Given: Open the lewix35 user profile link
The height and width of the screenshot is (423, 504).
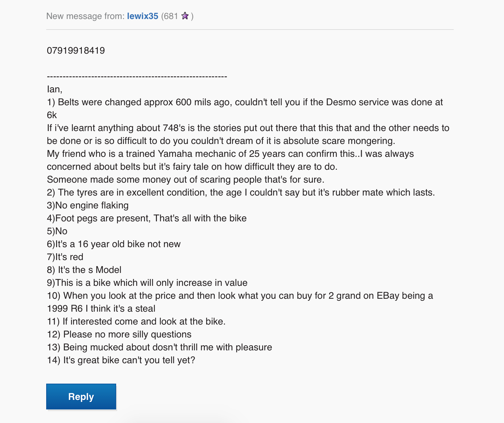Looking at the screenshot, I should tap(142, 16).
